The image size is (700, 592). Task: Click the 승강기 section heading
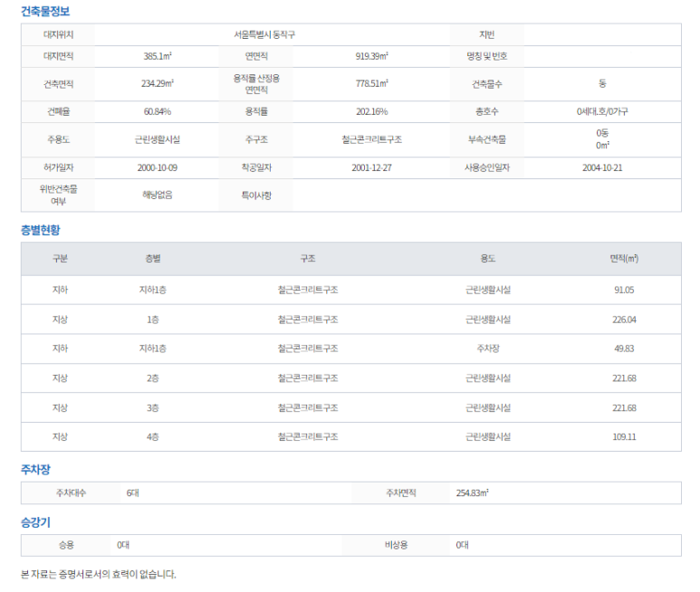click(35, 522)
